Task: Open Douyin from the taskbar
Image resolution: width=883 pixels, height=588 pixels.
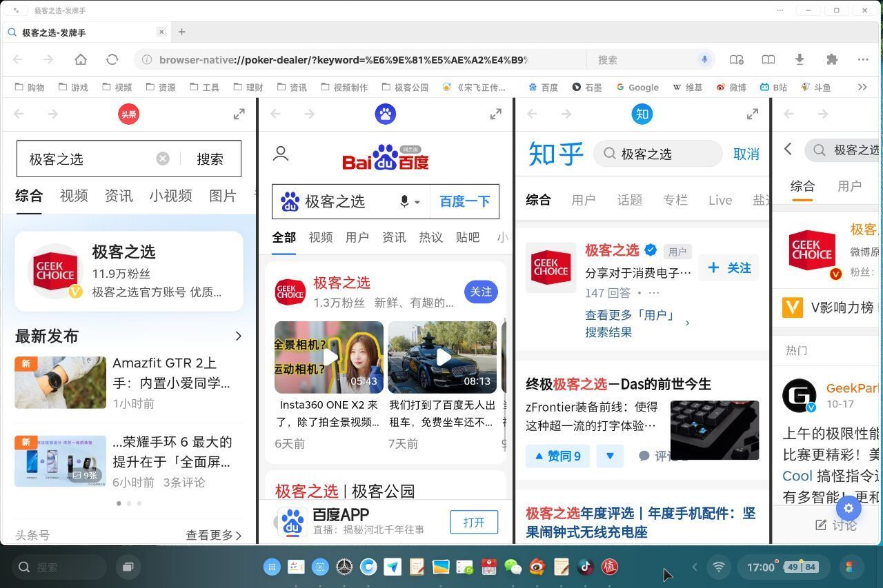Action: point(586,567)
